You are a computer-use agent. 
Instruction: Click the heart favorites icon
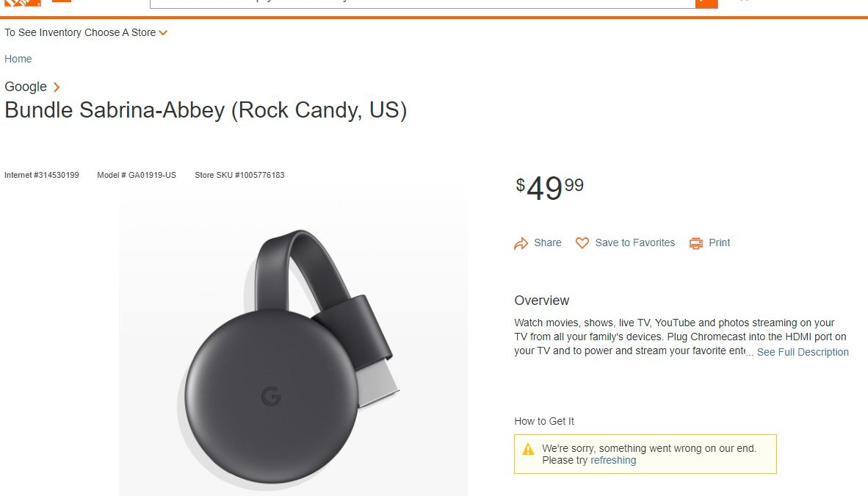(582, 243)
